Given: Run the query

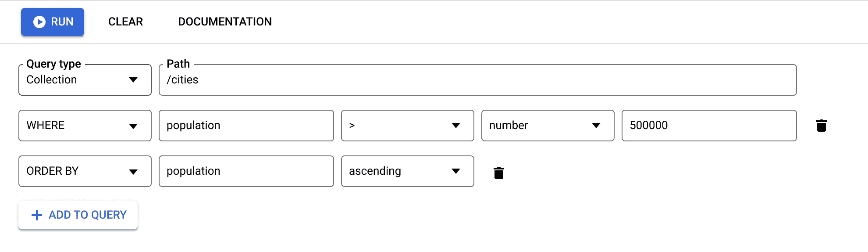Looking at the screenshot, I should click(x=53, y=22).
